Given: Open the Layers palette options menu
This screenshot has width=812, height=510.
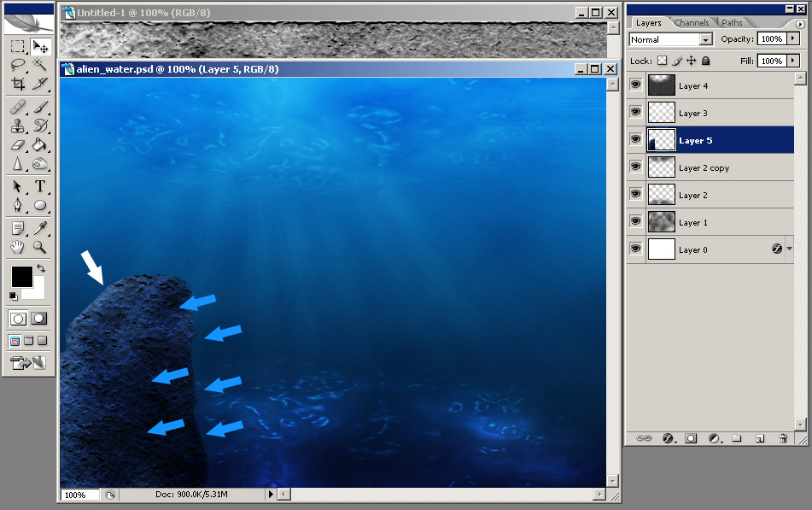Looking at the screenshot, I should [x=800, y=24].
